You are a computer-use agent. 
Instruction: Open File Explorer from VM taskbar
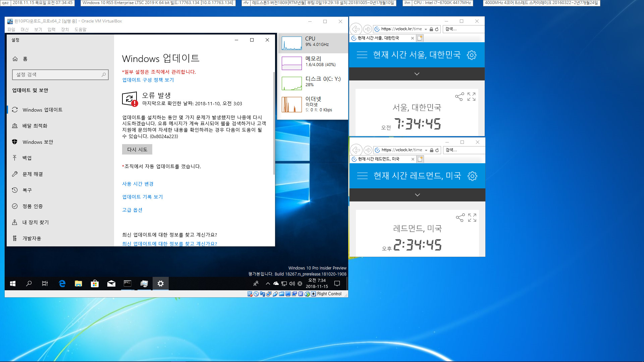point(78,284)
